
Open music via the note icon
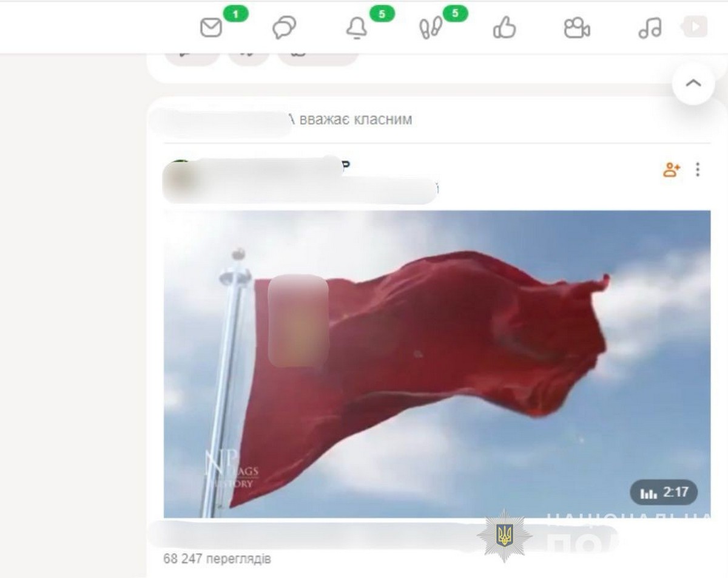coord(650,28)
